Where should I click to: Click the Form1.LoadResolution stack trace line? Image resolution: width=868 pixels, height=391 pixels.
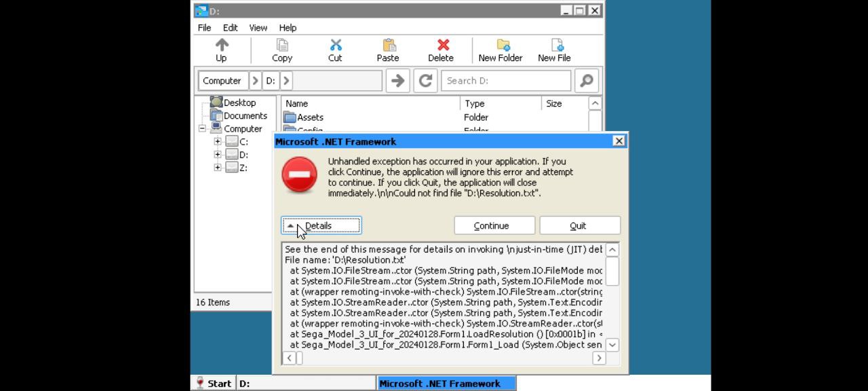[446, 333]
